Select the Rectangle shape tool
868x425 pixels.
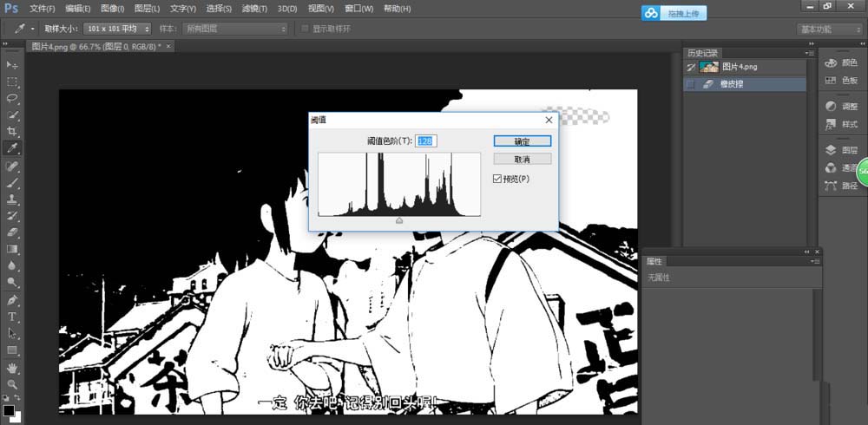click(12, 350)
